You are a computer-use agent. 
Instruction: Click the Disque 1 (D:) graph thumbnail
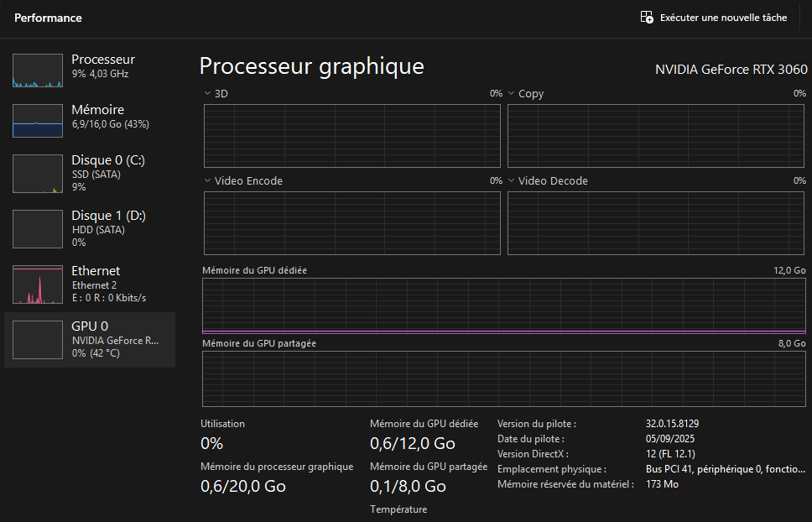tap(38, 228)
